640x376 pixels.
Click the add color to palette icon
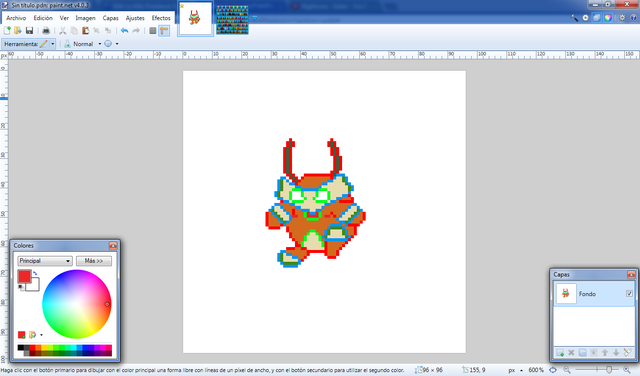(x=22, y=335)
